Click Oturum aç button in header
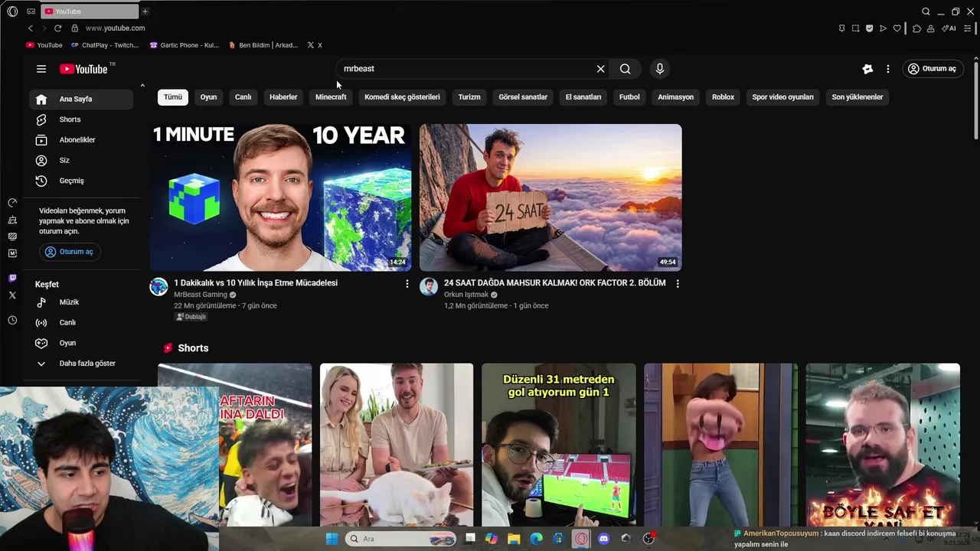This screenshot has height=551, width=980. point(933,69)
